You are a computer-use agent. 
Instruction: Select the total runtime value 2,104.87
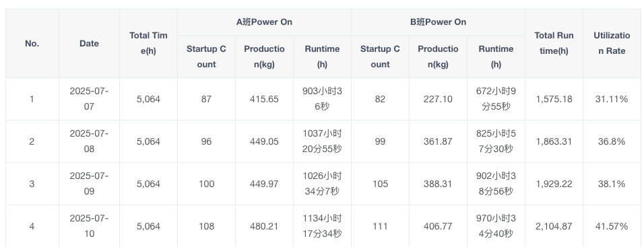554,227
